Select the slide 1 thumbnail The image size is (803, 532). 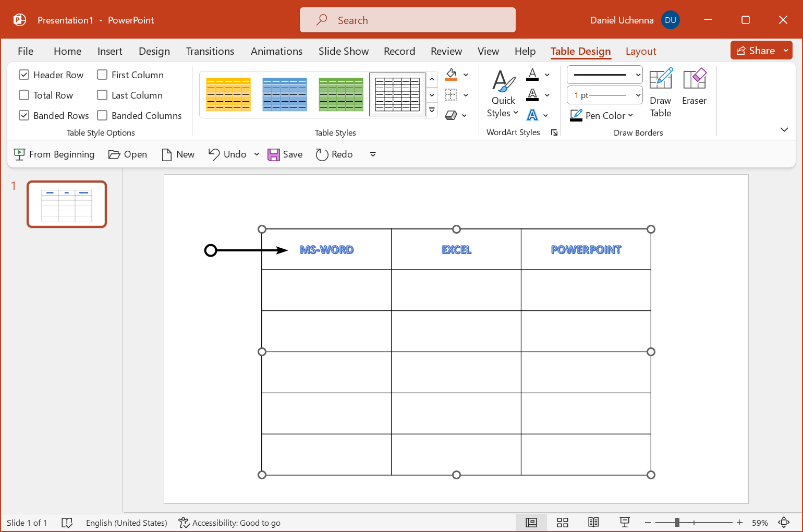tap(66, 204)
